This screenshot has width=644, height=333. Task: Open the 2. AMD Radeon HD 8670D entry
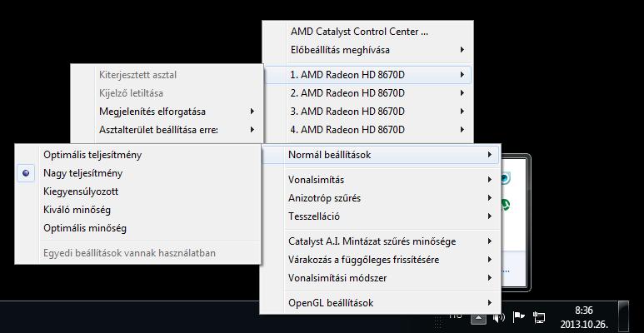point(367,93)
